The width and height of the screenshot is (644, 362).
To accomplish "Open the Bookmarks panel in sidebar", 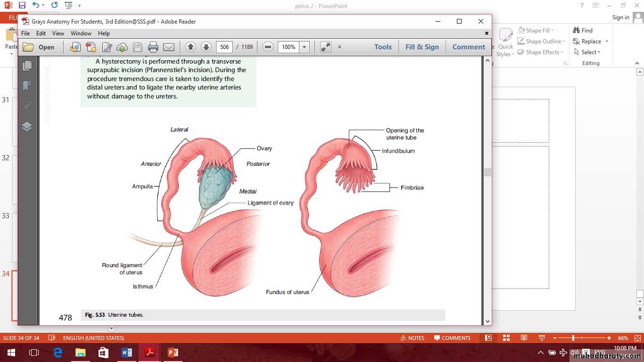I will [27, 86].
